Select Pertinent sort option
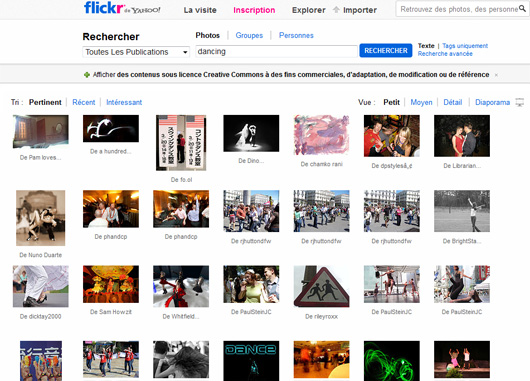The width and height of the screenshot is (530, 381). pos(45,102)
